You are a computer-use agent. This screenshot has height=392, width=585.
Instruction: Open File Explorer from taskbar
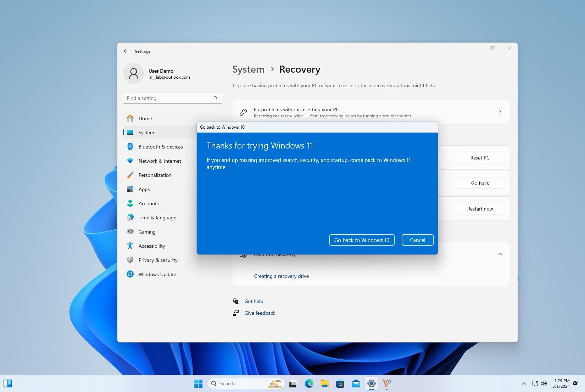point(324,383)
